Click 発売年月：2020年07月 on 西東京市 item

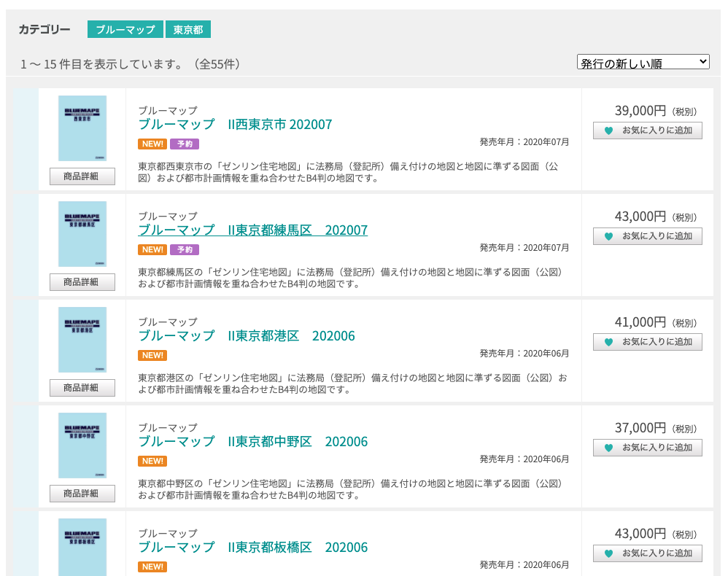524,142
